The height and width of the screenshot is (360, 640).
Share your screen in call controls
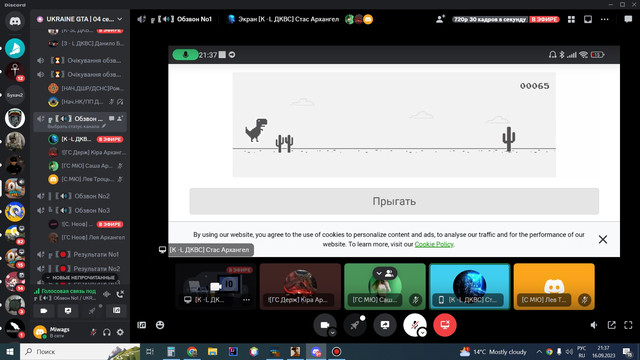384,325
